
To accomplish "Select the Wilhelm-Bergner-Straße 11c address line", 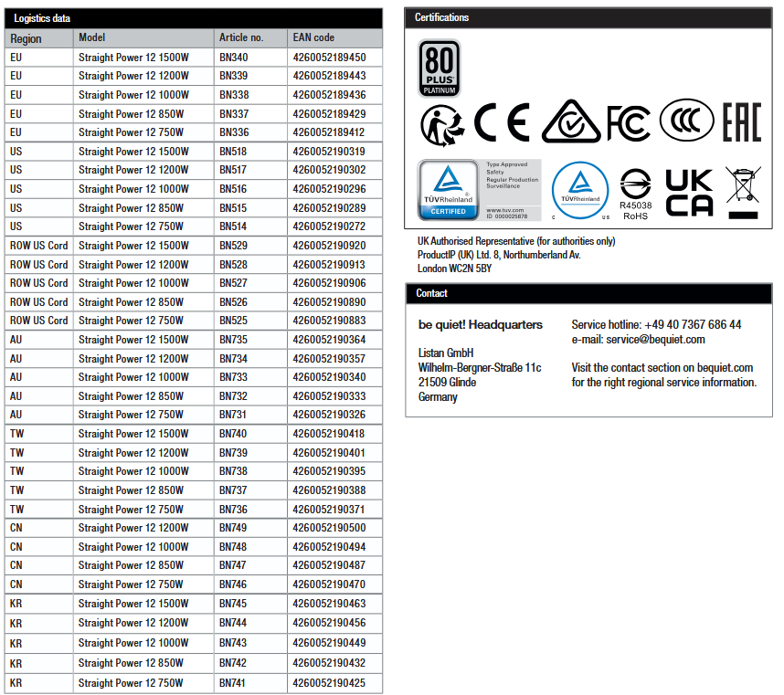I will pos(480,368).
